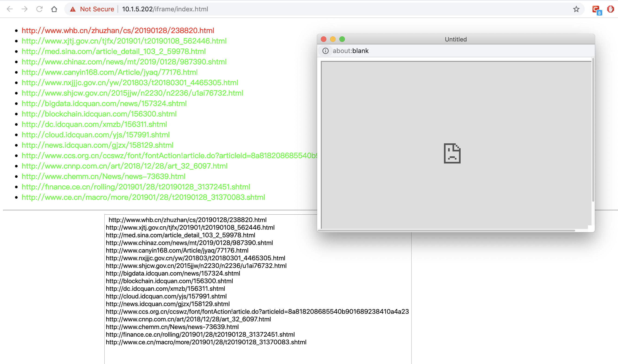The image size is (618, 364).
Task: Open the finance.ce.cn rolling link
Action: (x=136, y=187)
